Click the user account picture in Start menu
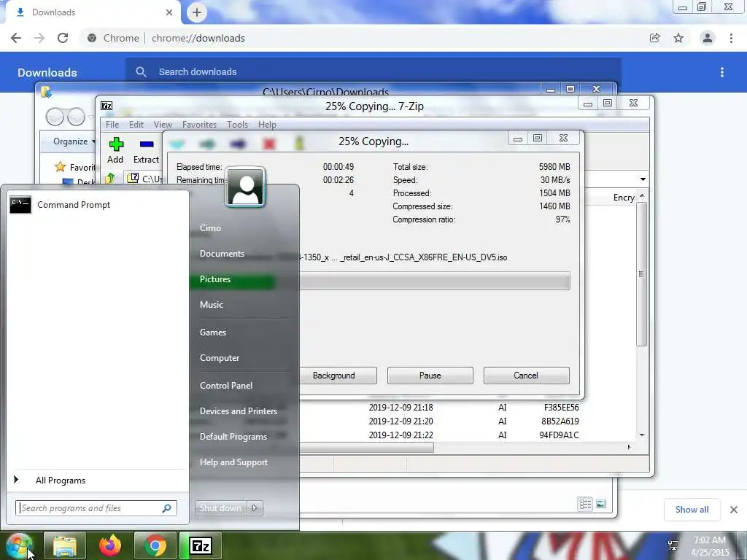This screenshot has width=747, height=560. [245, 187]
